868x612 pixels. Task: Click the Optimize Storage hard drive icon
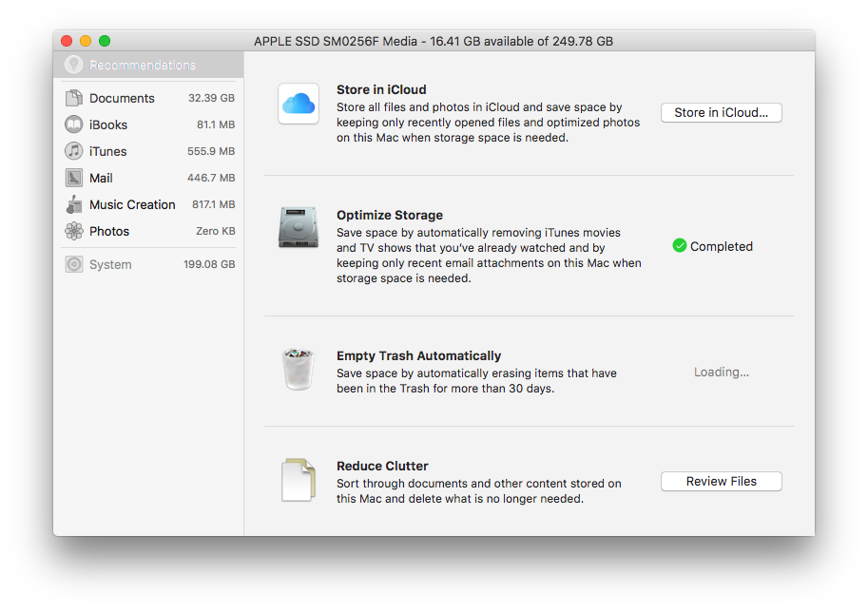(x=298, y=228)
